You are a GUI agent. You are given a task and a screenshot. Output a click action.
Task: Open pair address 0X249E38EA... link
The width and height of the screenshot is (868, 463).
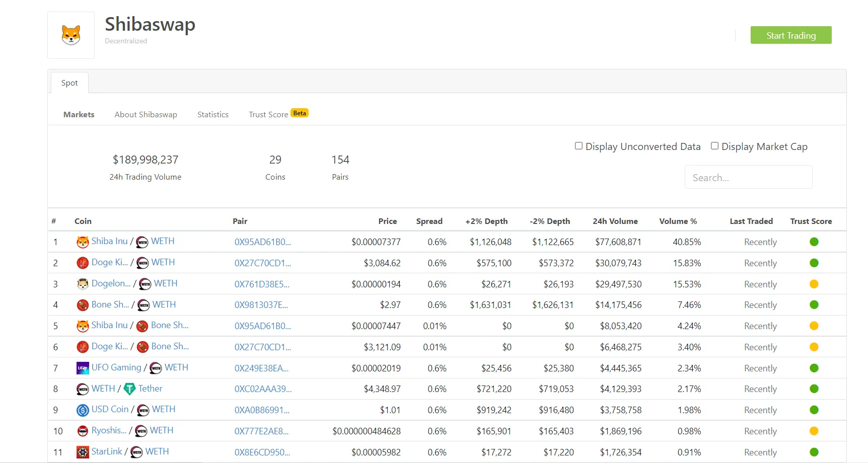262,368
